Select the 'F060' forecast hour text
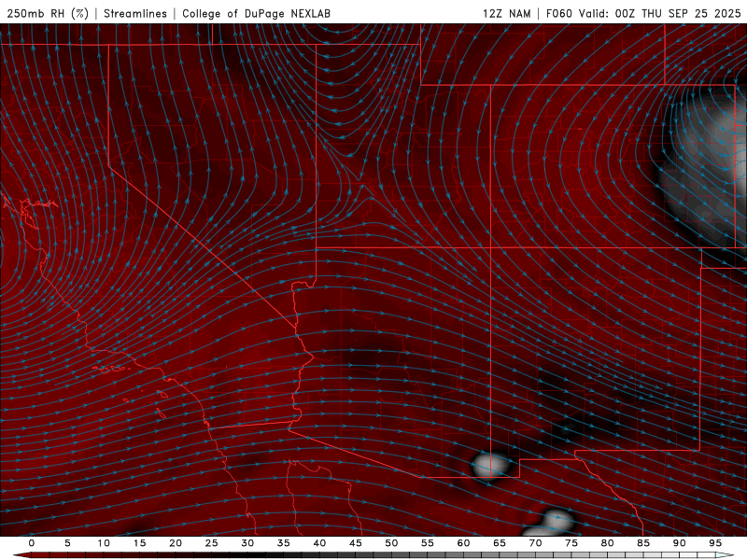This screenshot has width=747, height=560. 558,13
